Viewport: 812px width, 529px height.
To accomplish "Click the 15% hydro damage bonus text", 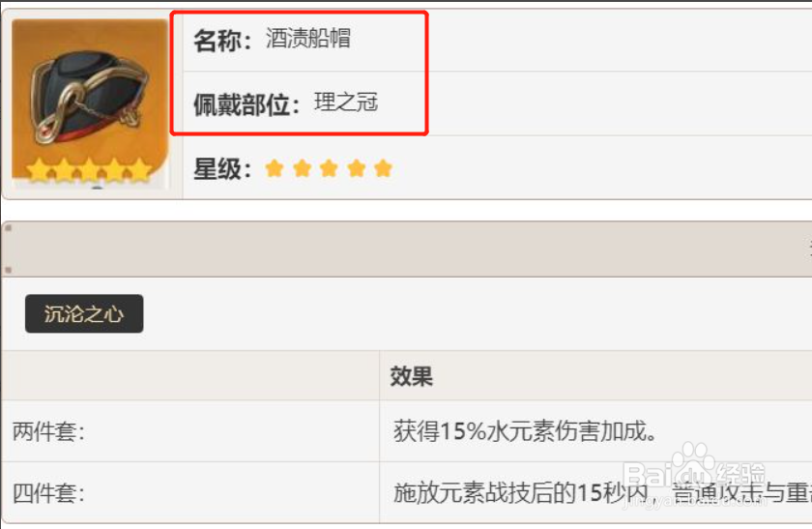I will 525,431.
